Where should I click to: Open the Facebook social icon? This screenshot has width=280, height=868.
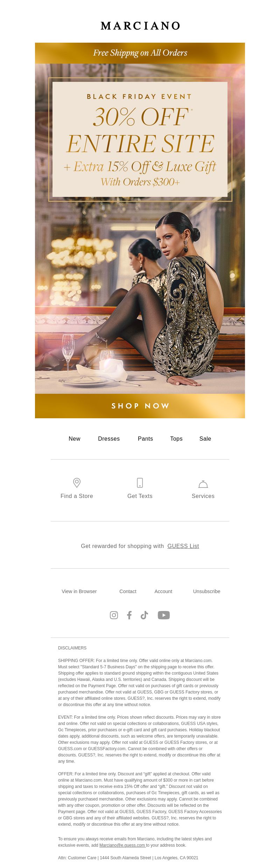click(129, 615)
